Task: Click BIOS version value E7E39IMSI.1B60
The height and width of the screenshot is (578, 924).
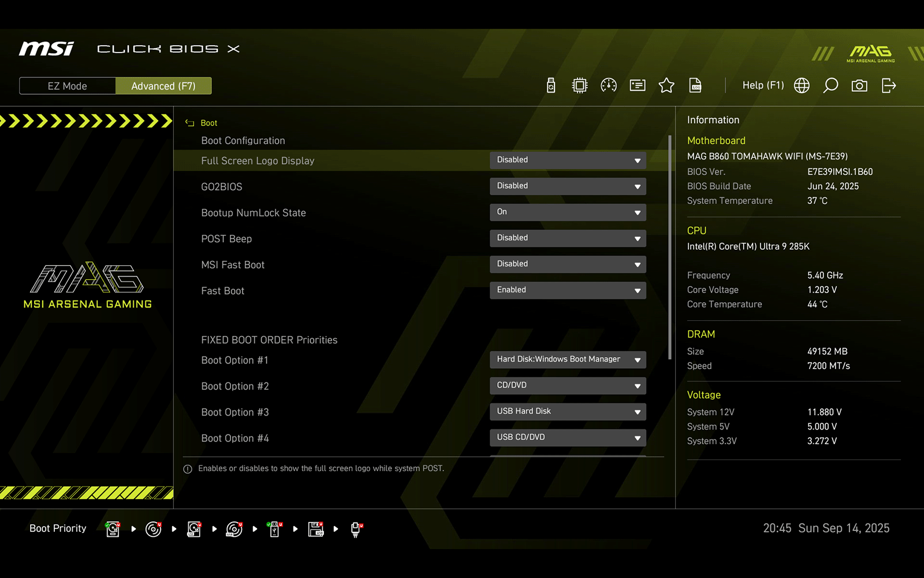Action: click(x=840, y=172)
